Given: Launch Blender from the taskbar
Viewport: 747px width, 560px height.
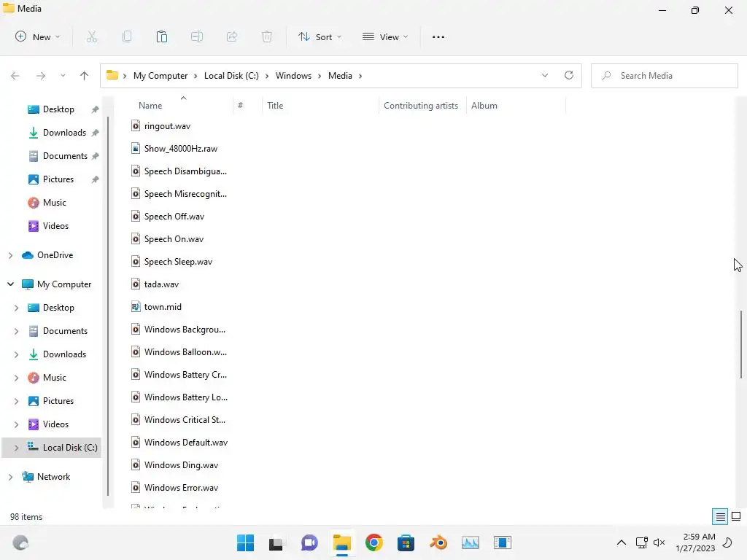Looking at the screenshot, I should pos(438,542).
